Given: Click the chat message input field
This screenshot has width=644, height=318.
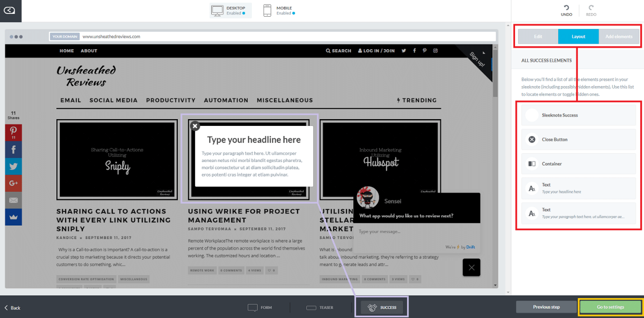Looking at the screenshot, I should pyautogui.click(x=417, y=232).
